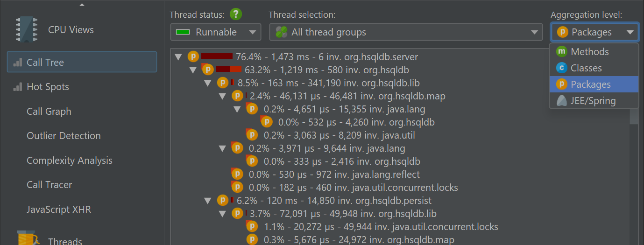Viewport: 644px width, 245px height.
Task: Select row '0.3% - 5,676 µs - 24,972 inv.'
Action: [359, 240]
